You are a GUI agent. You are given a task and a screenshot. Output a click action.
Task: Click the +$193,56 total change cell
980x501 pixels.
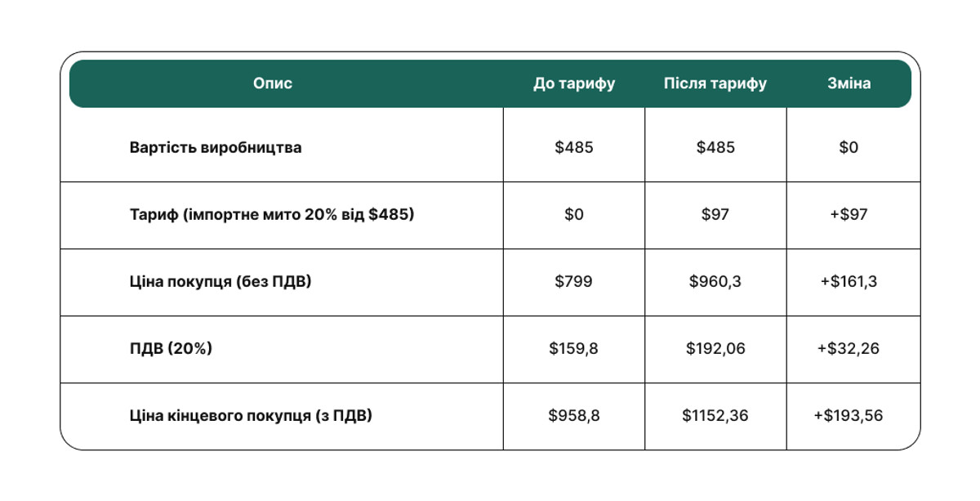pyautogui.click(x=849, y=416)
